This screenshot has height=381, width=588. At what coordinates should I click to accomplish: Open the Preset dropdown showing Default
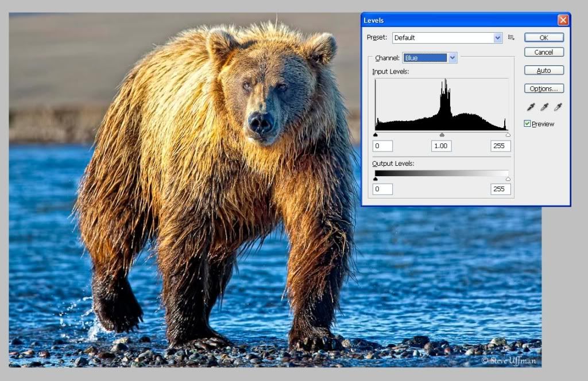[447, 38]
